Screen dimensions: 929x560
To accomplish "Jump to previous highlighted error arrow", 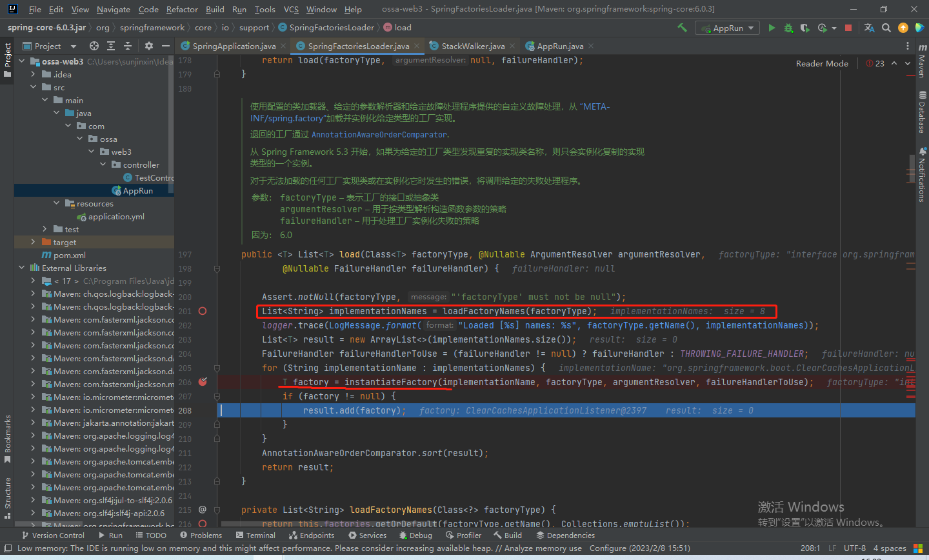I will click(895, 63).
